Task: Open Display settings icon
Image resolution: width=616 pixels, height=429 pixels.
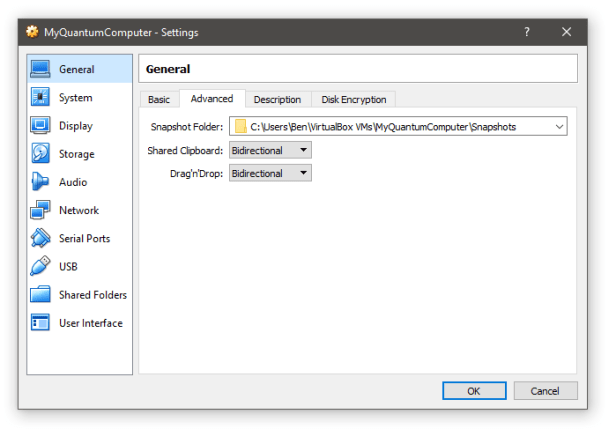Action: point(40,126)
